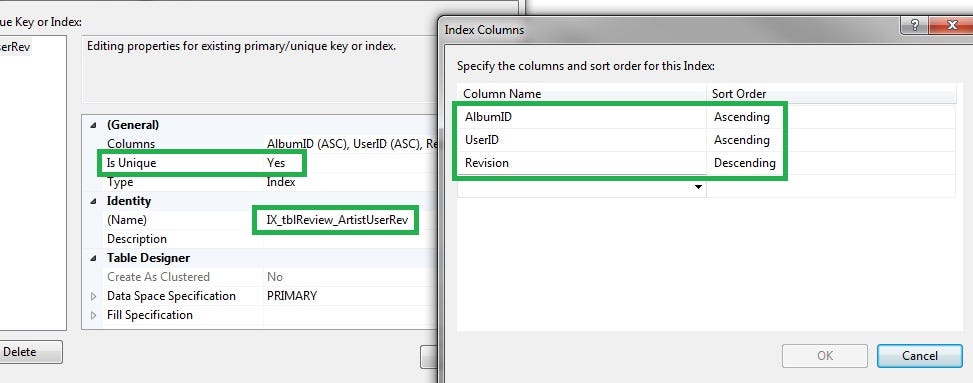Click the Index value of Type
The width and height of the screenshot is (973, 383).
coord(281,182)
